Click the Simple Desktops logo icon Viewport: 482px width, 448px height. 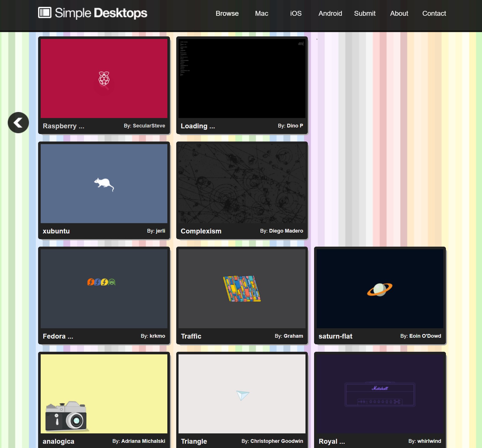[44, 13]
